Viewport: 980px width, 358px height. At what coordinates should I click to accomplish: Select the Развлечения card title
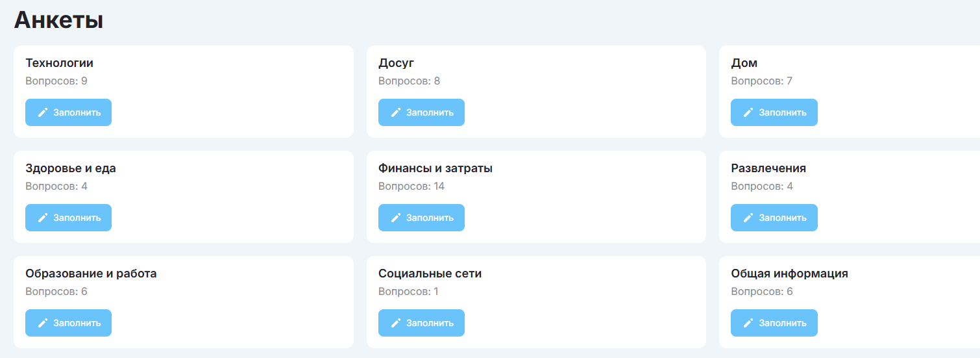(x=768, y=168)
